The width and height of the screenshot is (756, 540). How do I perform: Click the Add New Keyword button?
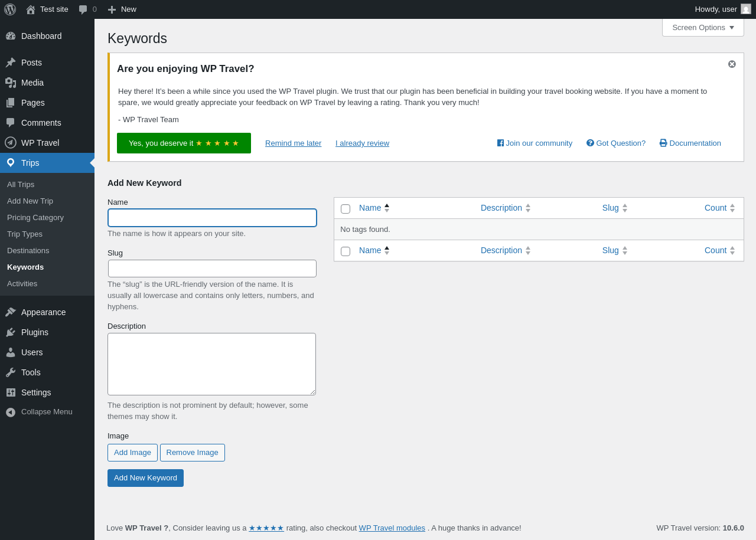coord(145,478)
